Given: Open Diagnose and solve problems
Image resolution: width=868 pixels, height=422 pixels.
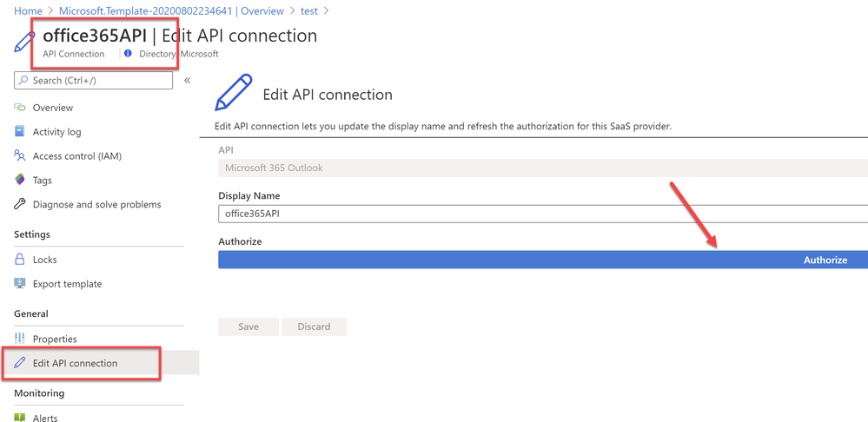Looking at the screenshot, I should (96, 204).
